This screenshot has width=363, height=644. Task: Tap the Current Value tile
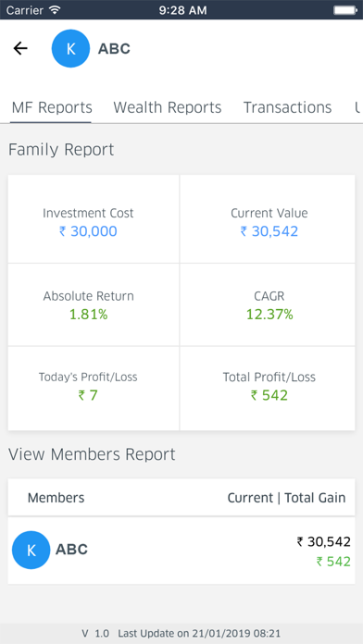pyautogui.click(x=268, y=219)
